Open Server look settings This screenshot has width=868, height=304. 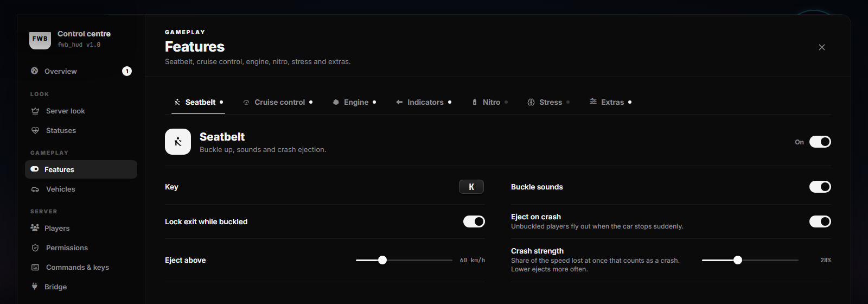pos(81,111)
